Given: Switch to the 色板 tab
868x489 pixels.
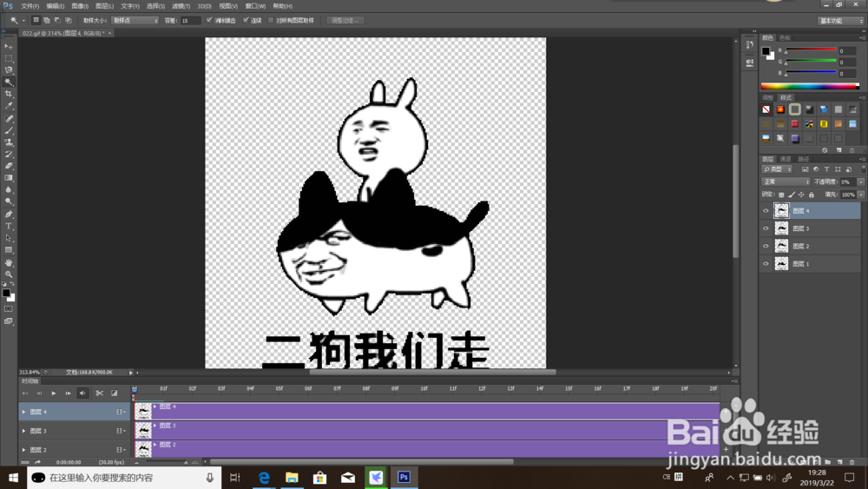Looking at the screenshot, I should pos(785,38).
